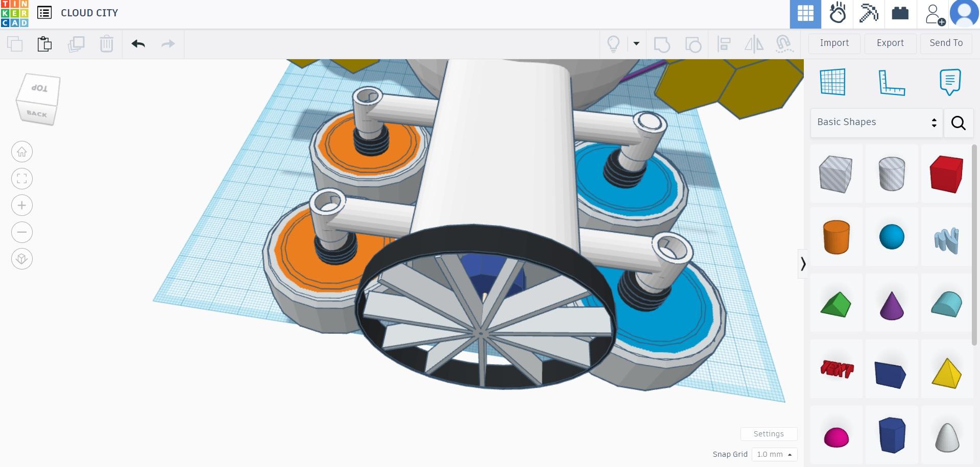Select the Workplane tool
Image resolution: width=980 pixels, height=467 pixels.
pyautogui.click(x=832, y=82)
